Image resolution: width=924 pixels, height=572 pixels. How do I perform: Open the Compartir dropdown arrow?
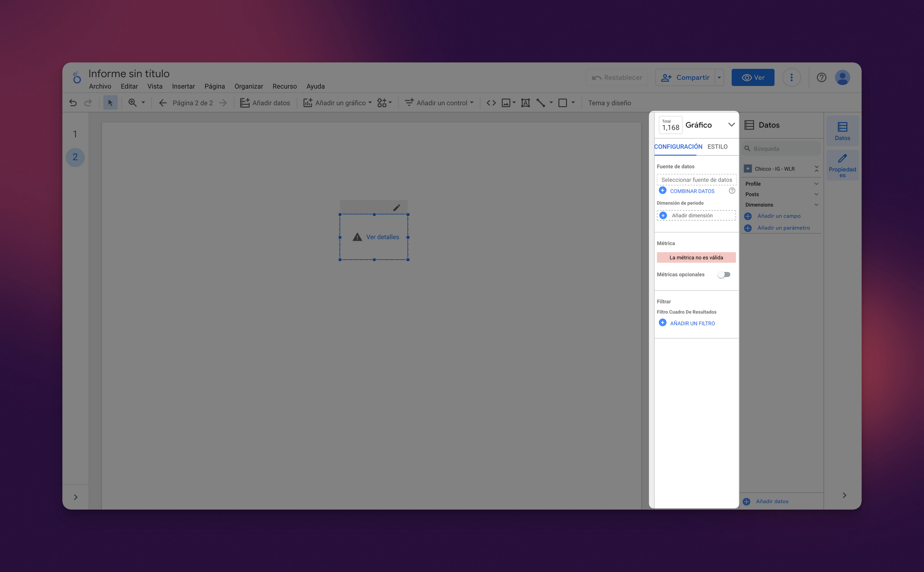point(719,78)
